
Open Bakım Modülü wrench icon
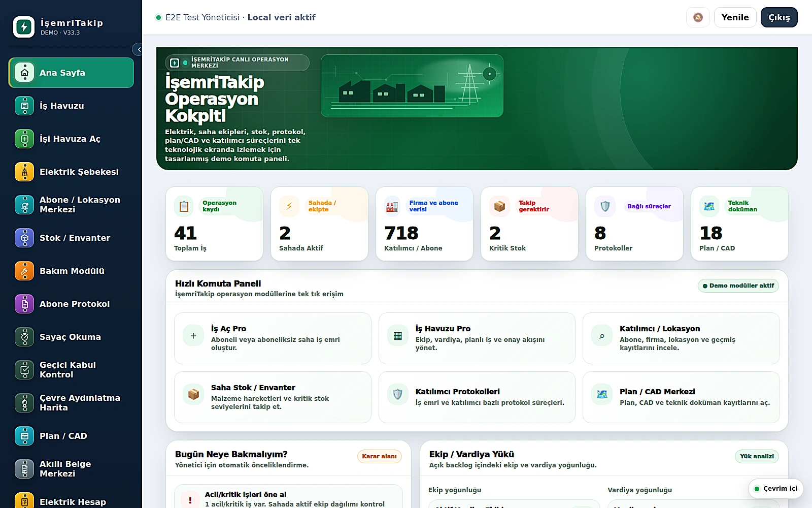[x=24, y=271]
